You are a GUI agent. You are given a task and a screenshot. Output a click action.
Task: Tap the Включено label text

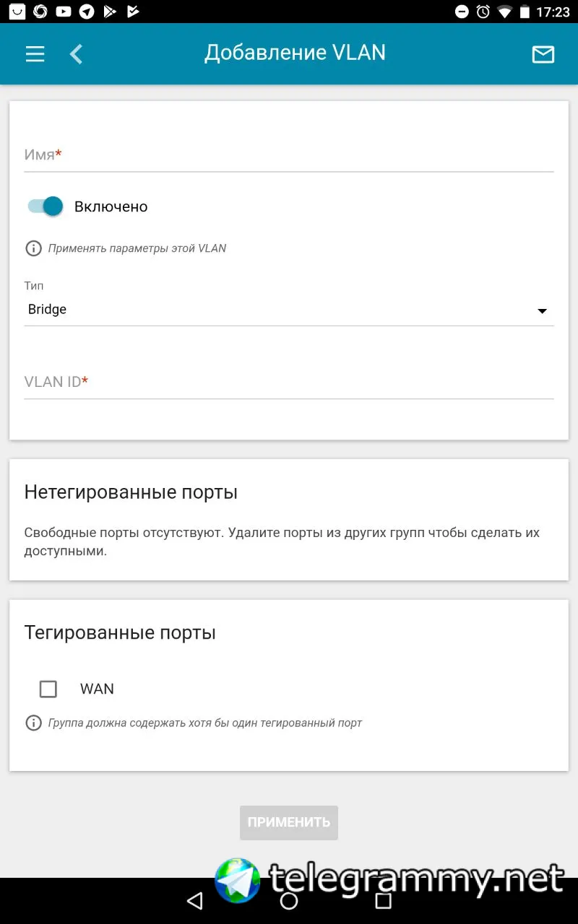tap(111, 206)
